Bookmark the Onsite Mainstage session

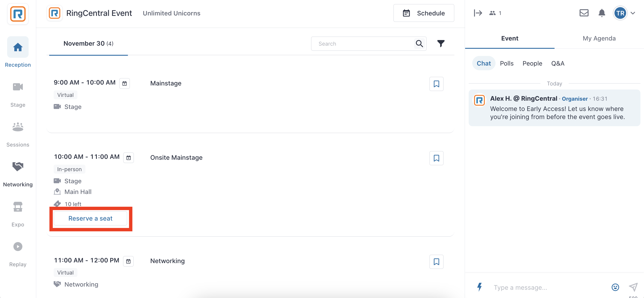(x=436, y=158)
